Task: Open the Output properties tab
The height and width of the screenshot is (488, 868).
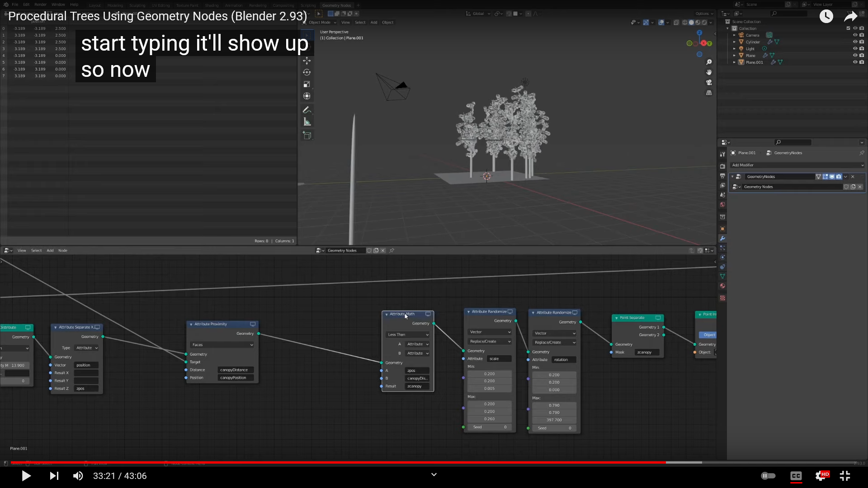Action: [x=722, y=176]
